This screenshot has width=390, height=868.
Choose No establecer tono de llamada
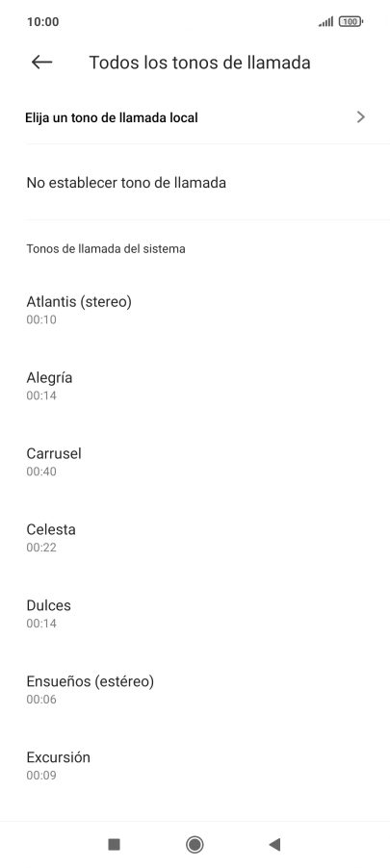pos(195,183)
